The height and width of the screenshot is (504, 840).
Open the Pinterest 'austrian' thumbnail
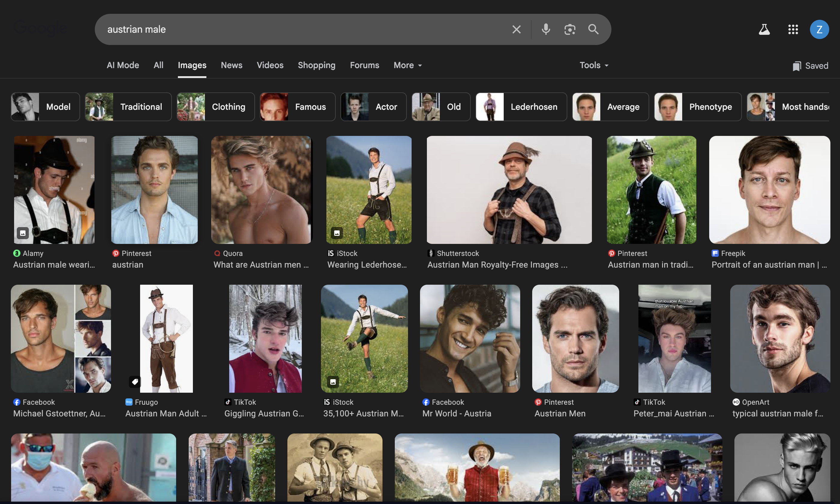click(x=154, y=190)
